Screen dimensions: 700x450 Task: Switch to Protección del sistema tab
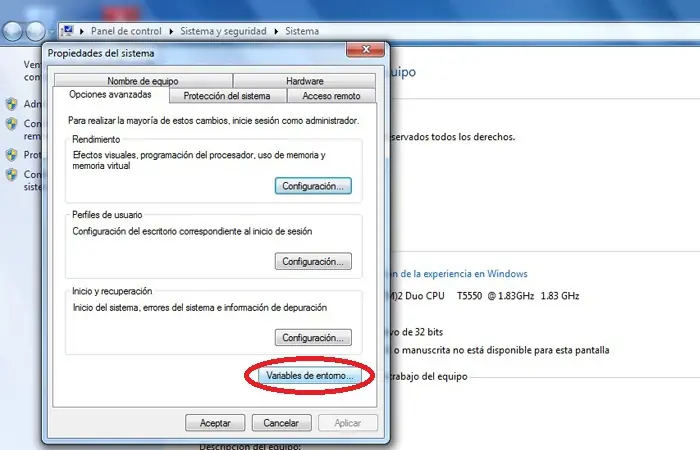tap(227, 96)
